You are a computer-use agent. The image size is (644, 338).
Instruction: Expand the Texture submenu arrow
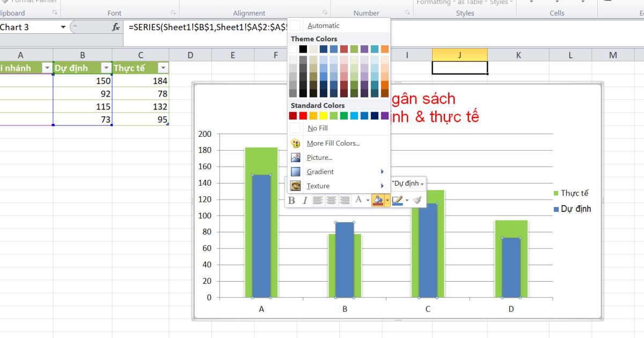tap(382, 186)
